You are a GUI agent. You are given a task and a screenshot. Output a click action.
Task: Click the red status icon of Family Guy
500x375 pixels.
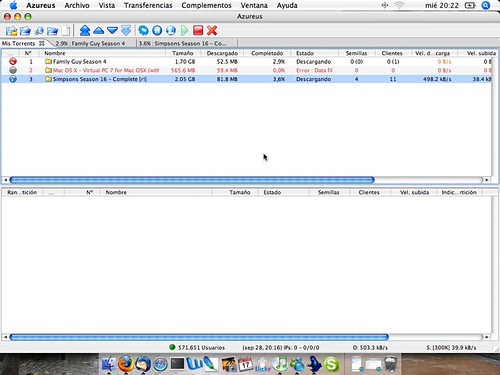[x=13, y=61]
